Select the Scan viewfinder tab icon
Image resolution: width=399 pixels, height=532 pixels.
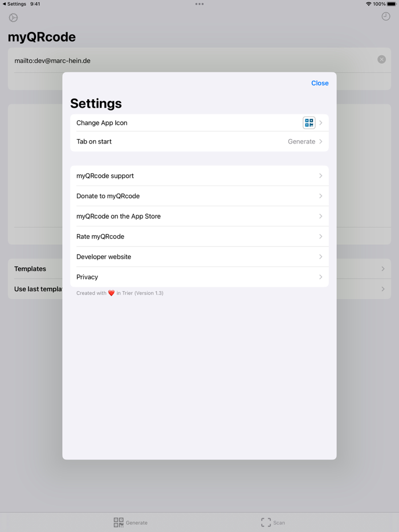tap(266, 522)
